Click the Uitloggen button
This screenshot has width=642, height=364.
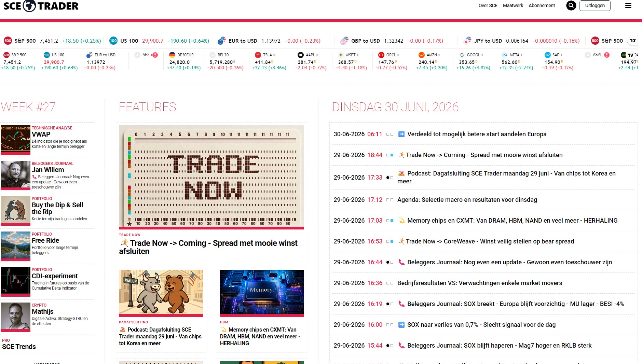[x=595, y=5]
